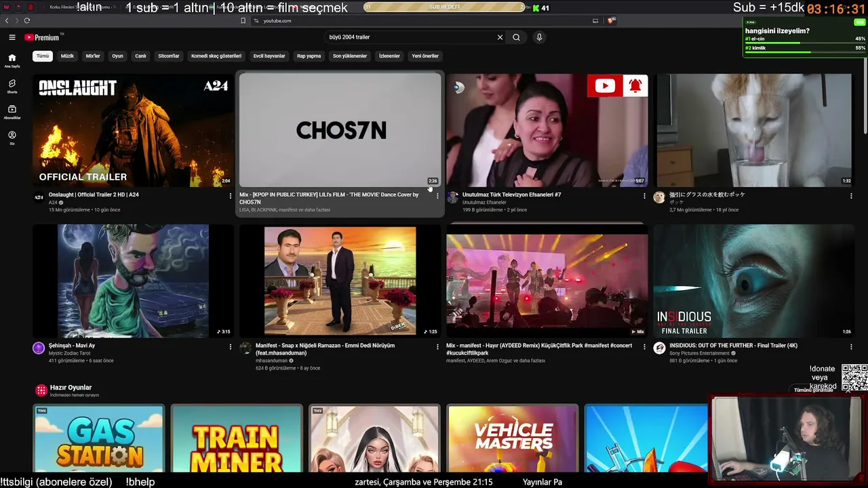Open the Hazır Oyunlar section heading
Screen dimensions: 868x488
tap(71, 388)
